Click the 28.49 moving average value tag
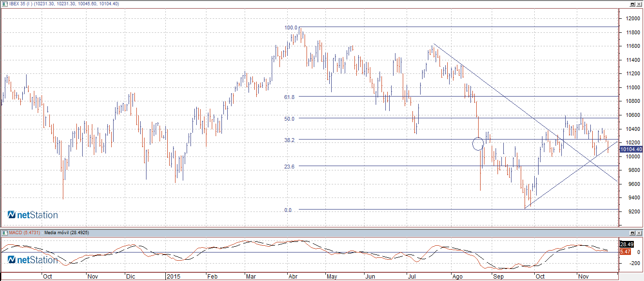Screen dimensions: 644x281 tap(626, 245)
